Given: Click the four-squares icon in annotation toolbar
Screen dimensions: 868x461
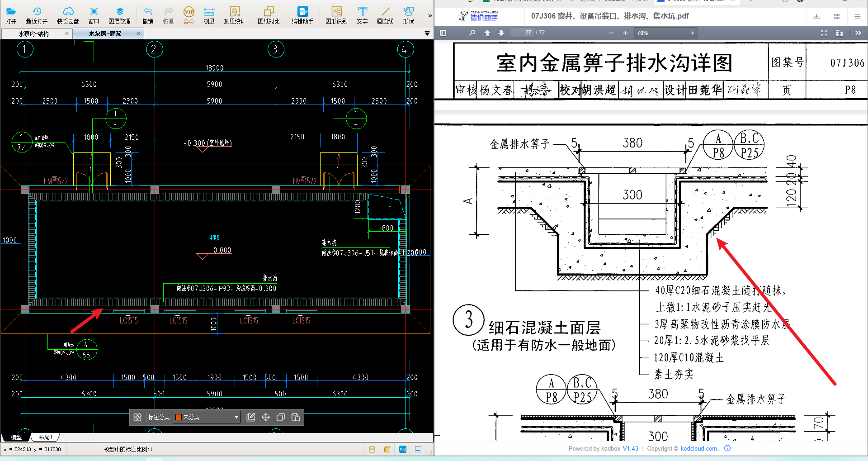Looking at the screenshot, I should (137, 417).
